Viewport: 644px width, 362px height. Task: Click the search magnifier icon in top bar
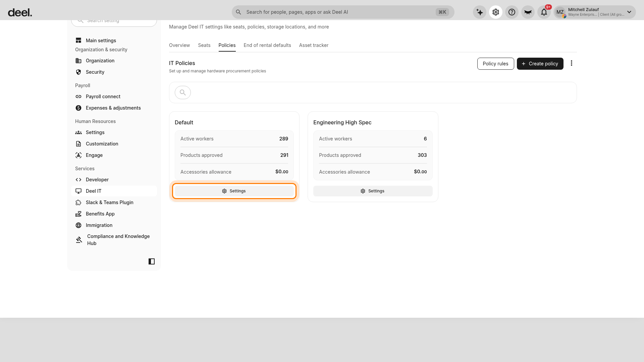(x=238, y=12)
